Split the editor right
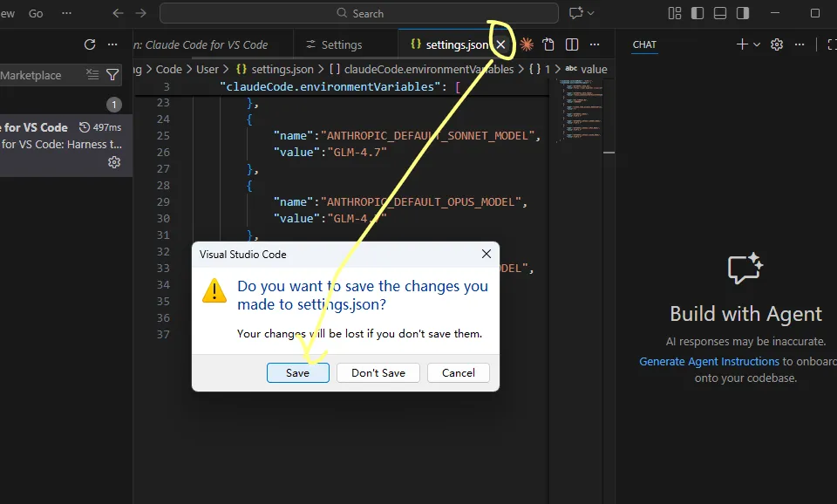This screenshot has width=837, height=504. click(x=572, y=44)
